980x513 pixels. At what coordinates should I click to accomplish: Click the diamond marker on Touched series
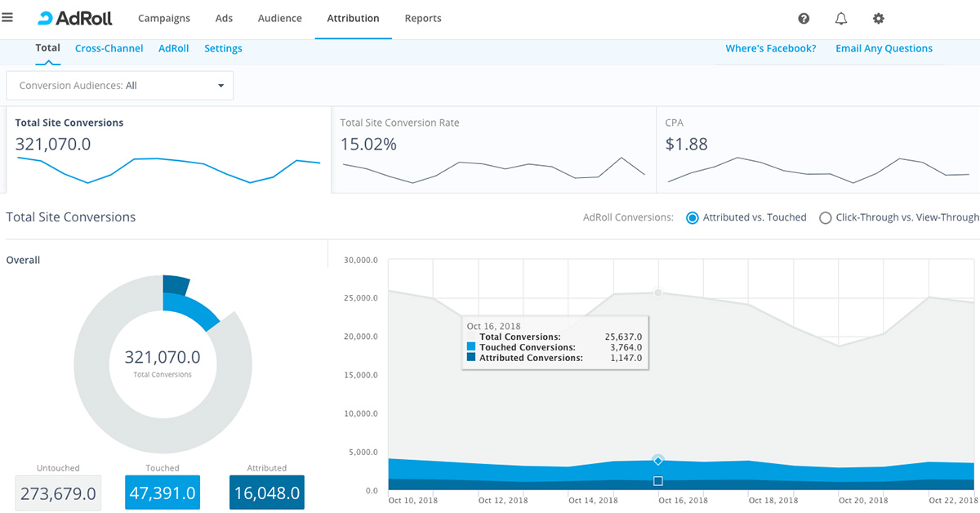pos(658,461)
